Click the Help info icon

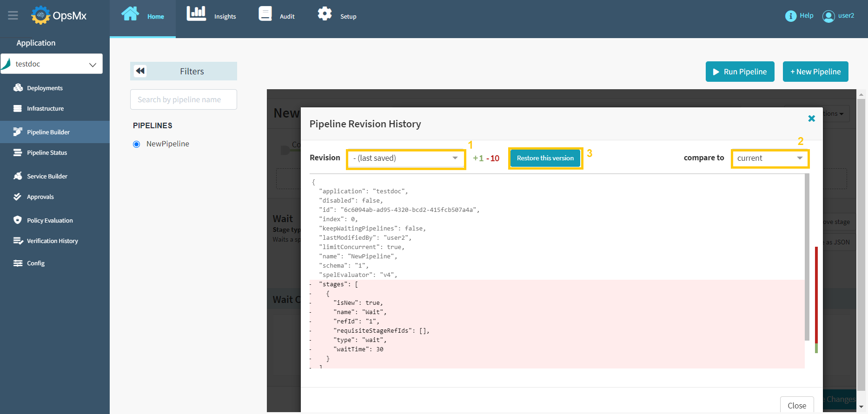click(x=790, y=16)
